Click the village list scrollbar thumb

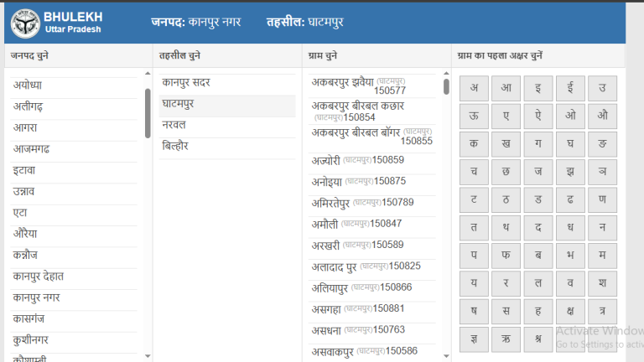coord(446,86)
